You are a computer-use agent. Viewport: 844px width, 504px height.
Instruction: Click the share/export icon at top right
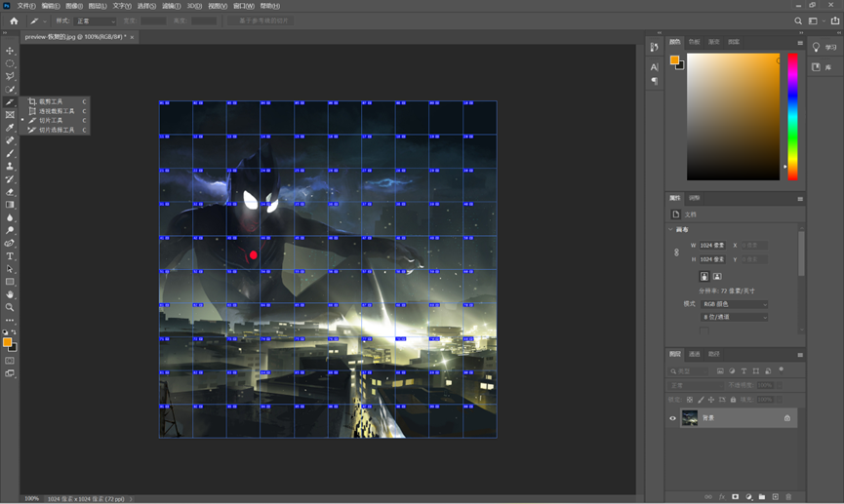(x=834, y=20)
